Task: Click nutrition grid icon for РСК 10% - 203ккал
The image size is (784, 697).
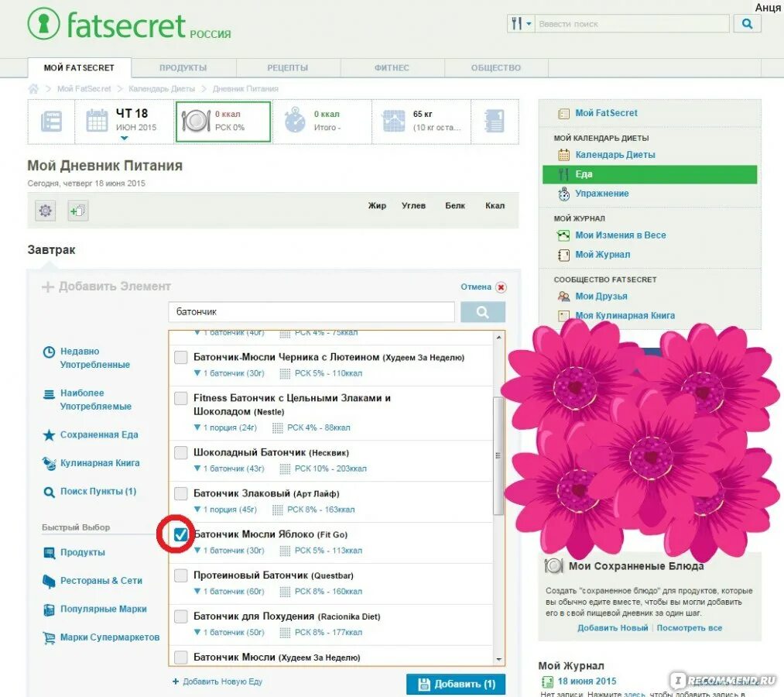Action: tap(285, 469)
